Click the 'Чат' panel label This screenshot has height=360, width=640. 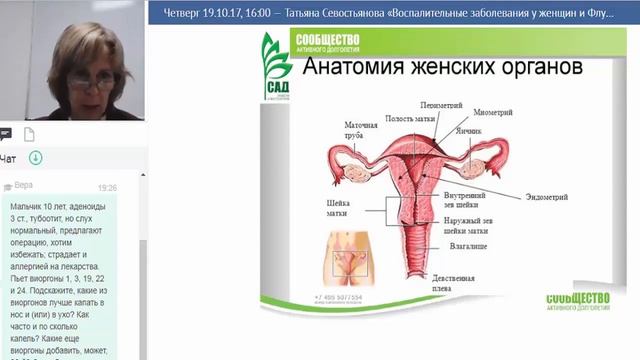[x=8, y=159]
